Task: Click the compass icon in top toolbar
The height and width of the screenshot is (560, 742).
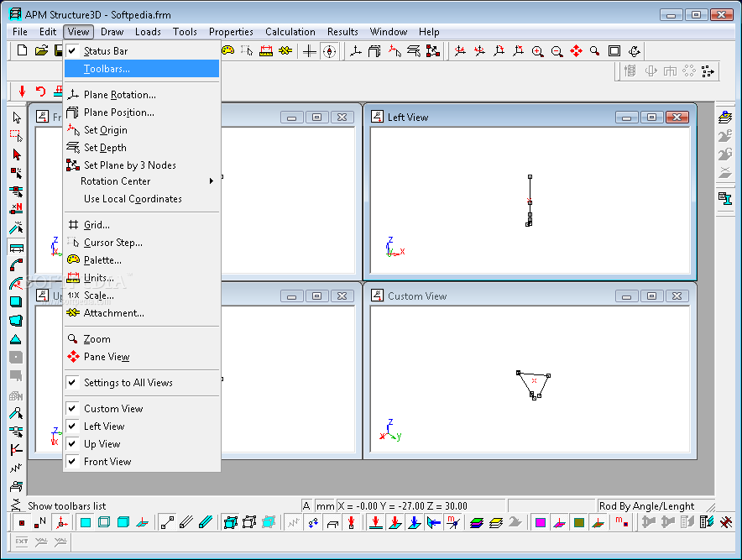Action: click(329, 51)
